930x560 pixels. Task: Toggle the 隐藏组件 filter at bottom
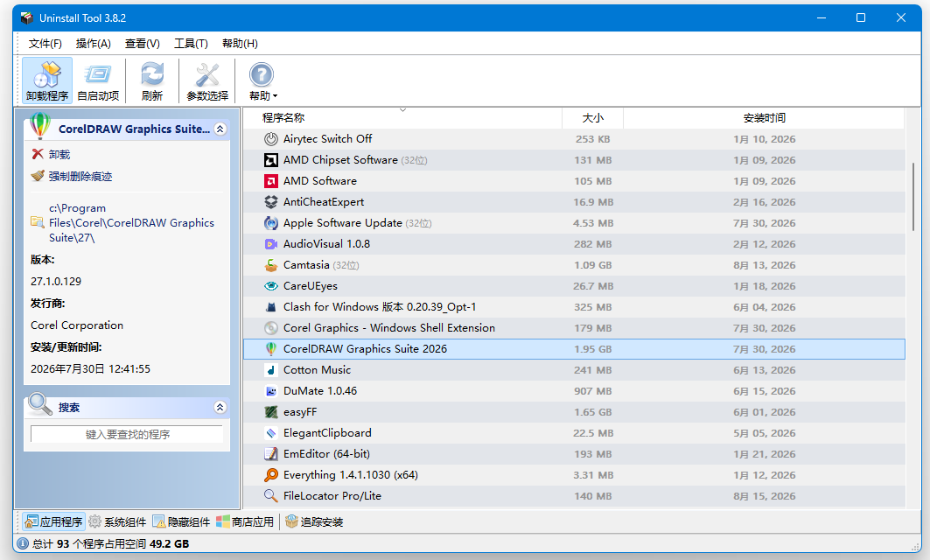coord(181,522)
